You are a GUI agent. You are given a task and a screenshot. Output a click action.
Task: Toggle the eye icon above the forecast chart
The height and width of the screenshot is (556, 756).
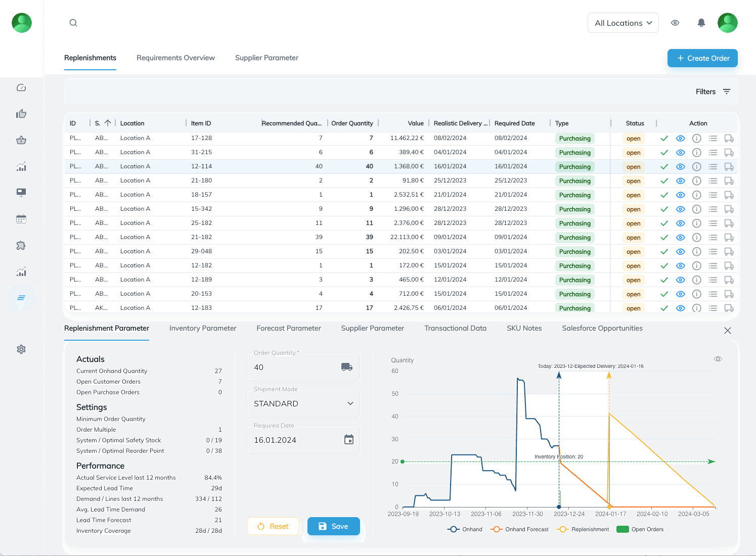[718, 359]
